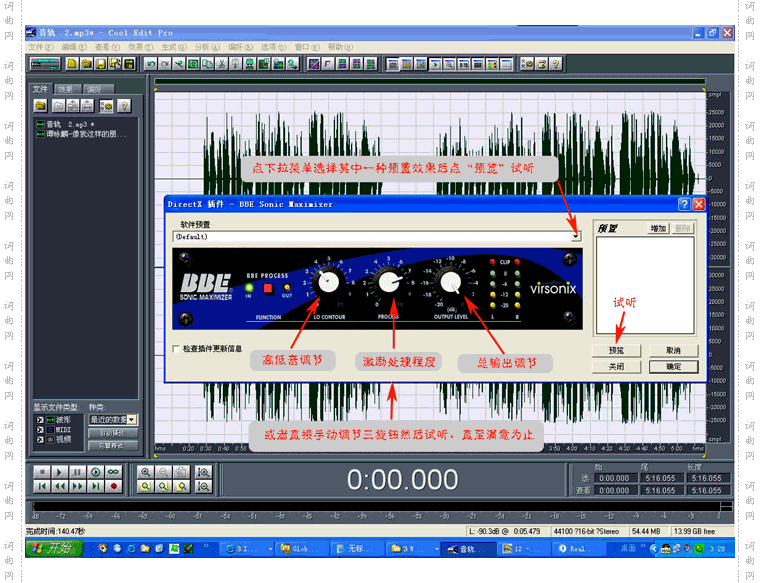This screenshot has height=583, width=760.
Task: Open the Edit (编辑) menu
Action: pyautogui.click(x=74, y=47)
